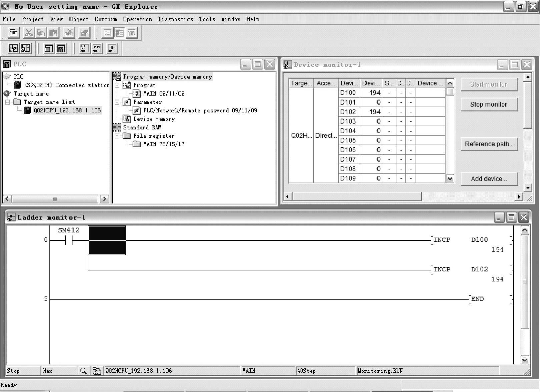Open the Object menu
Image resolution: width=540 pixels, height=392 pixels.
click(79, 19)
